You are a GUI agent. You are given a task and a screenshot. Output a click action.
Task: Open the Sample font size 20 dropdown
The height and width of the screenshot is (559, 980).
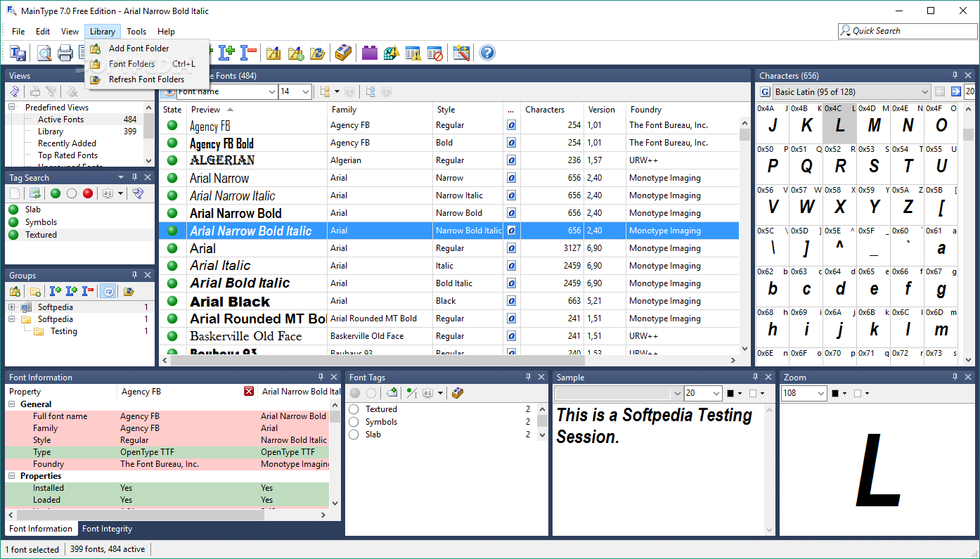tap(716, 394)
